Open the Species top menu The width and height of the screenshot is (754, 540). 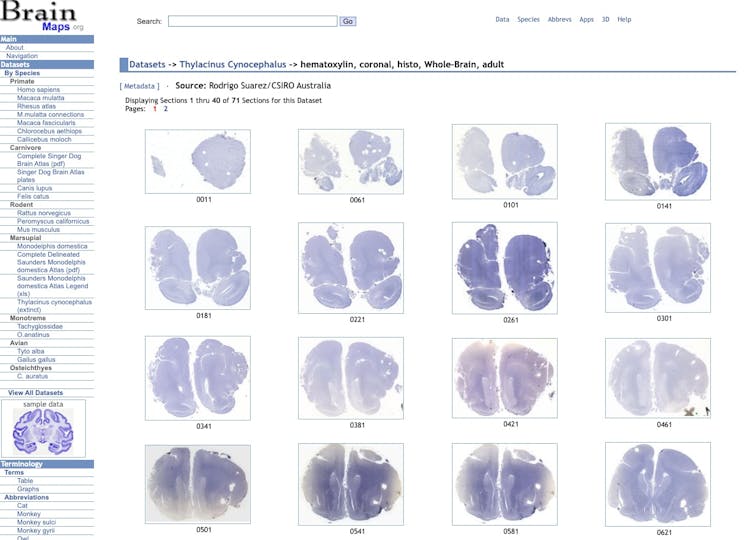[x=528, y=19]
